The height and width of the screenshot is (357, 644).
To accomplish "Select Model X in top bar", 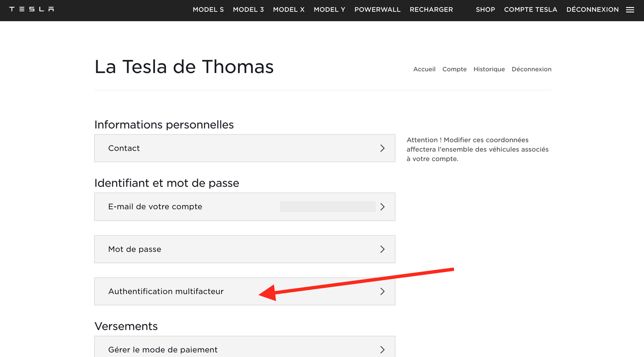I will pyautogui.click(x=289, y=10).
